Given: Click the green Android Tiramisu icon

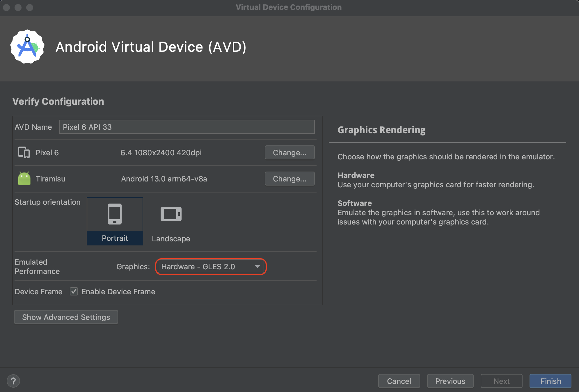Looking at the screenshot, I should pos(24,178).
